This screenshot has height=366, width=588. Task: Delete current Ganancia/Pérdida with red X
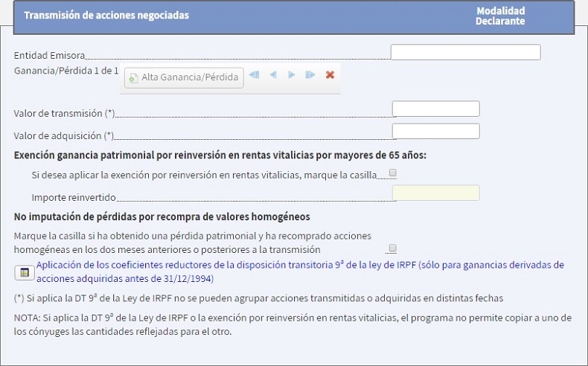330,75
